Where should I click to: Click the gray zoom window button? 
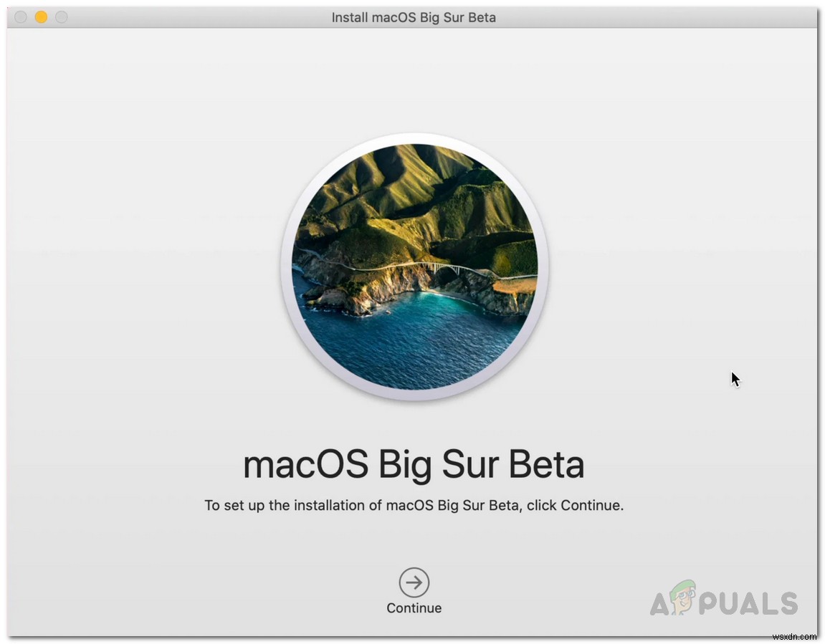(62, 16)
